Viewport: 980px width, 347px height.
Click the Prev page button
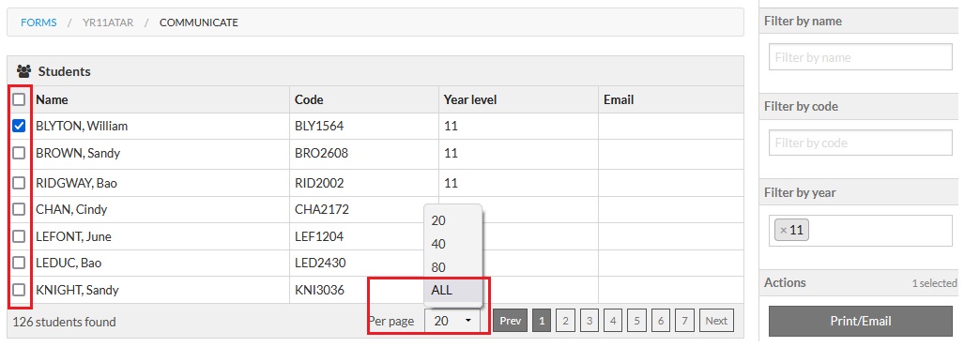click(511, 321)
